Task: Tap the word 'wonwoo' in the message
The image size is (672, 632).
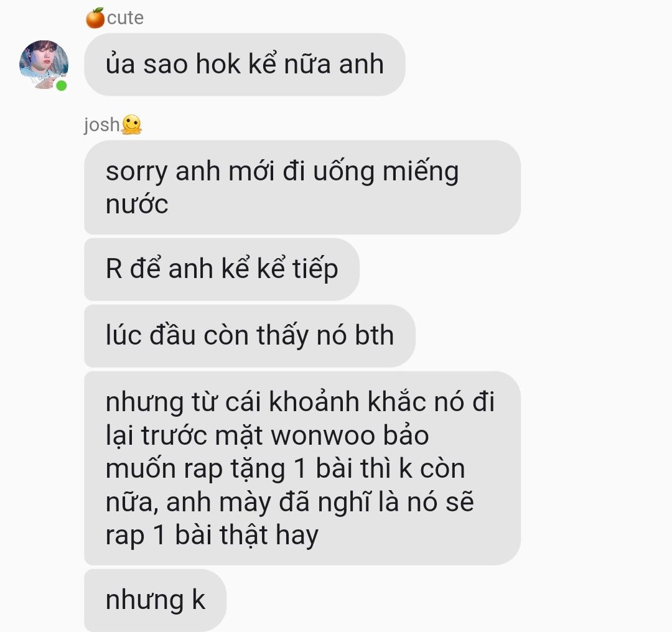Action: coord(322,436)
